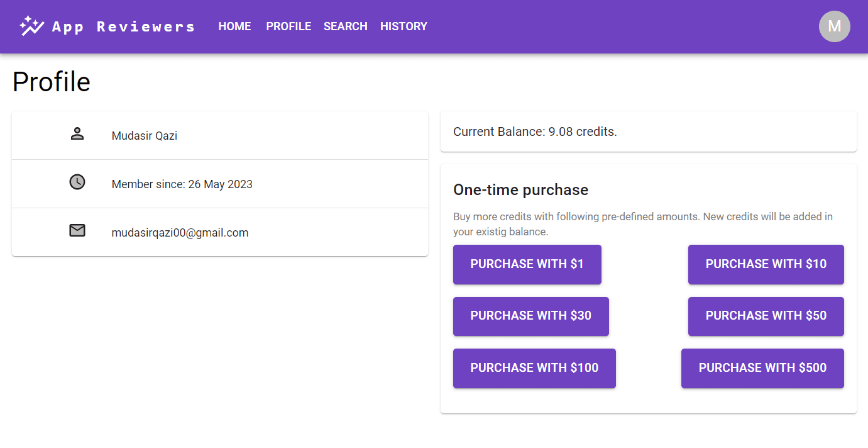Screen dimensions: 868x448
Task: Buy credits with Purchase with $10
Action: [x=766, y=264]
